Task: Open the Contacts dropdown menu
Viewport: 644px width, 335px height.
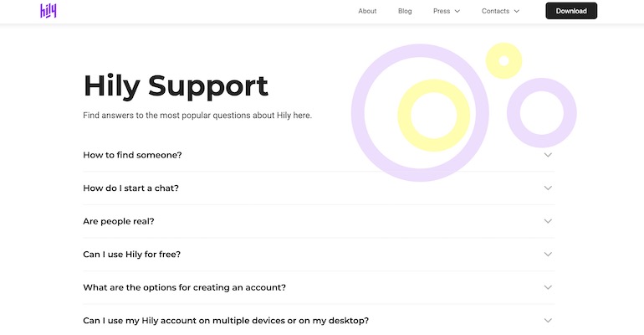Action: click(500, 11)
